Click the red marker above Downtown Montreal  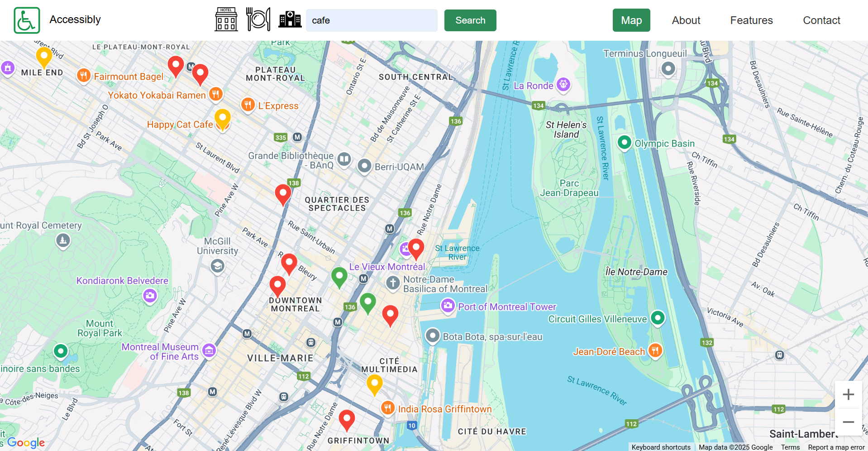(277, 287)
